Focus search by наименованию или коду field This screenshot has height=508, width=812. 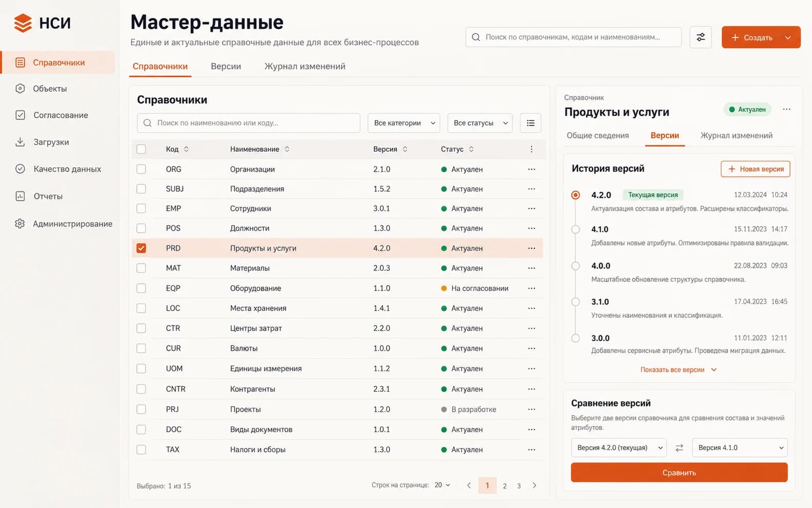(249, 123)
